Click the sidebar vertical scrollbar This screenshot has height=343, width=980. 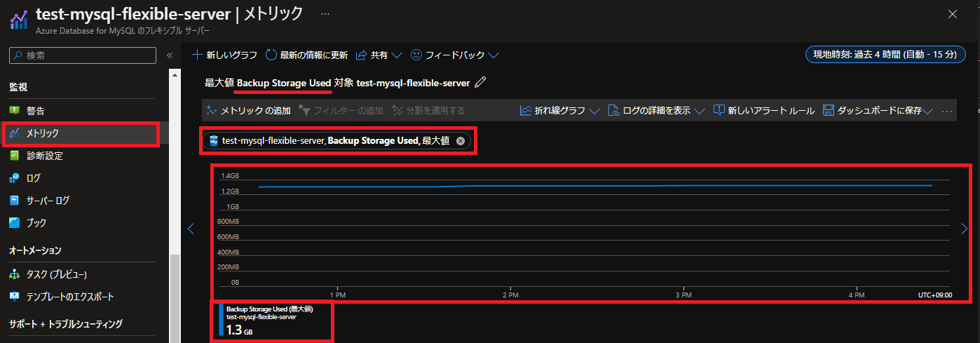pyautogui.click(x=175, y=298)
